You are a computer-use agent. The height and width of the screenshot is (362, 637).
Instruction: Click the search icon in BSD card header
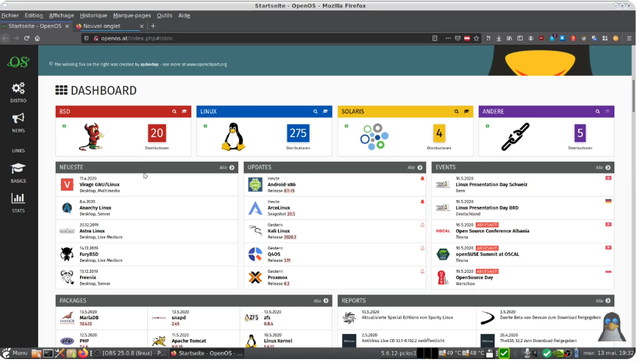pos(174,111)
